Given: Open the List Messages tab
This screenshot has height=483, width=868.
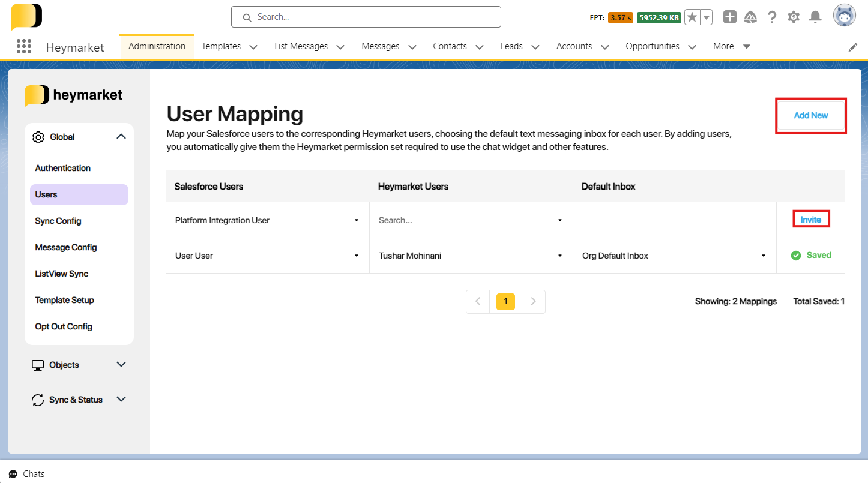Looking at the screenshot, I should [301, 46].
